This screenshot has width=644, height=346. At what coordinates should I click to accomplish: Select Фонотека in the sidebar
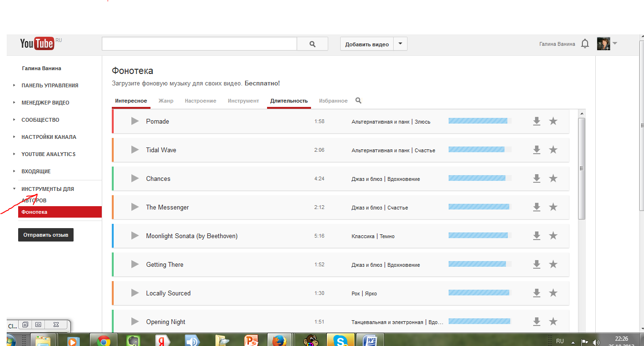pos(60,212)
